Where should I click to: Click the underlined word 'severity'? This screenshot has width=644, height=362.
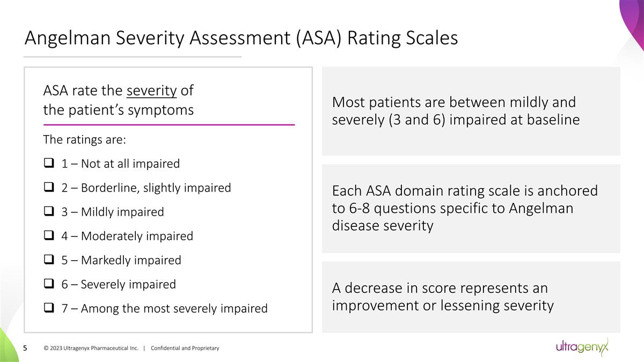(151, 91)
